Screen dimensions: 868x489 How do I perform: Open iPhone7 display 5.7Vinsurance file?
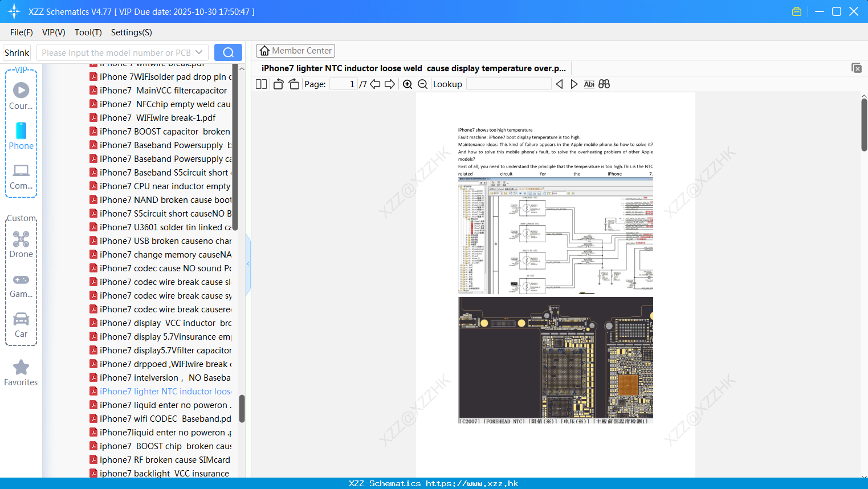(x=160, y=337)
